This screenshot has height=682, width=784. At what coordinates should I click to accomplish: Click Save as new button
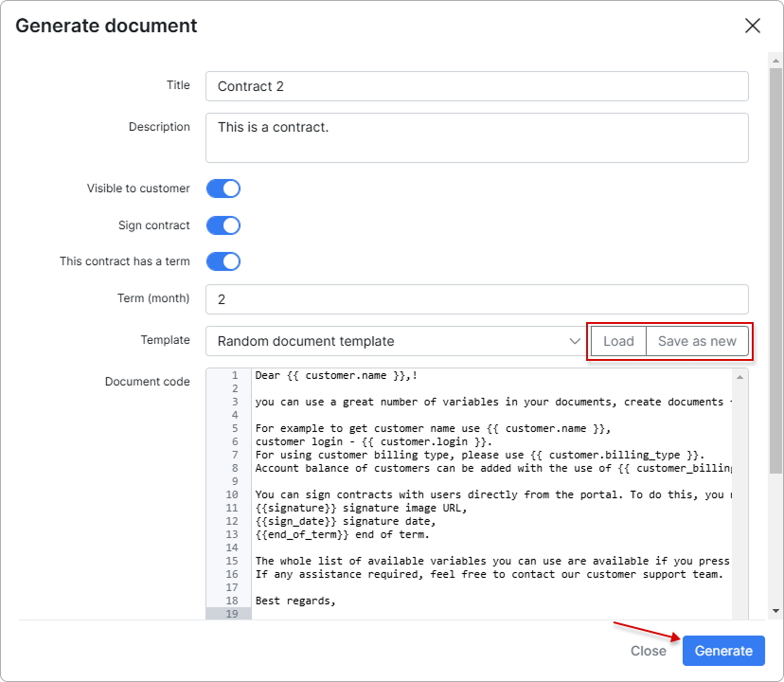[697, 341]
